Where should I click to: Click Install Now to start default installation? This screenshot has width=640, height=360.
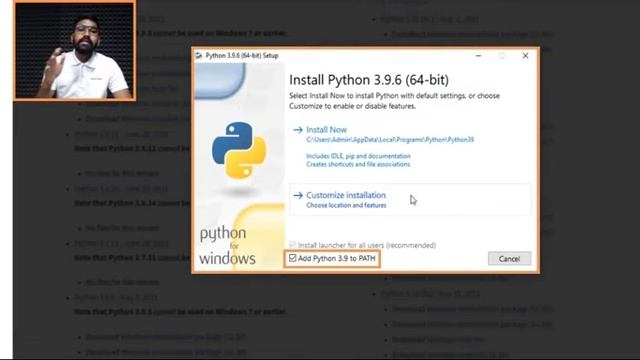click(326, 130)
